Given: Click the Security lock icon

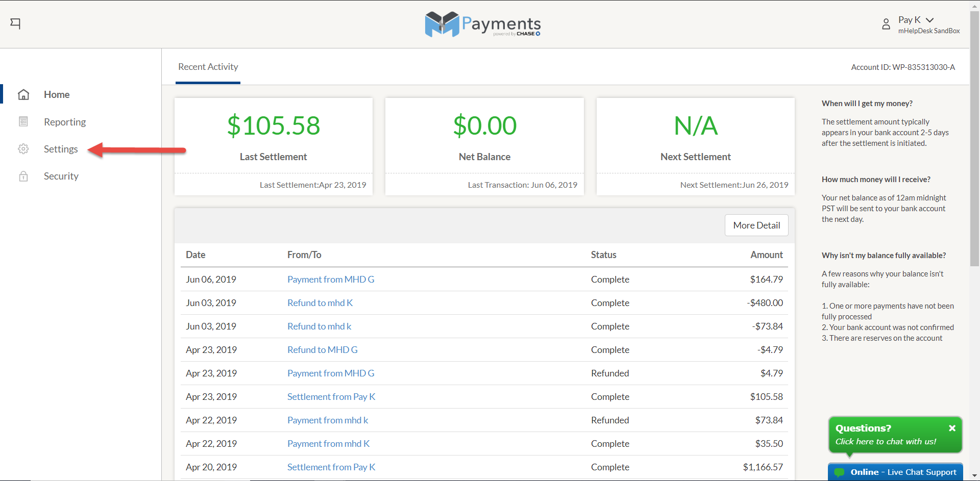Looking at the screenshot, I should tap(23, 176).
